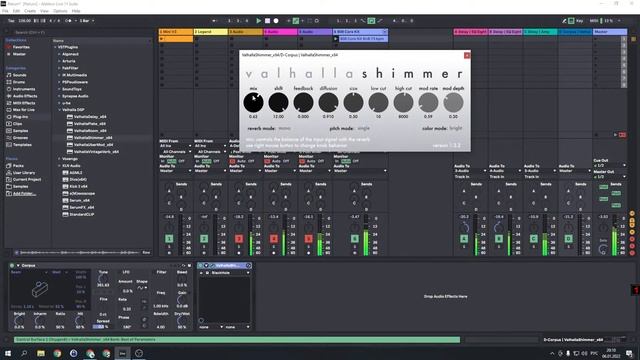
Task: Click the reverb mode value in ValhallaShimmer
Action: click(x=284, y=128)
